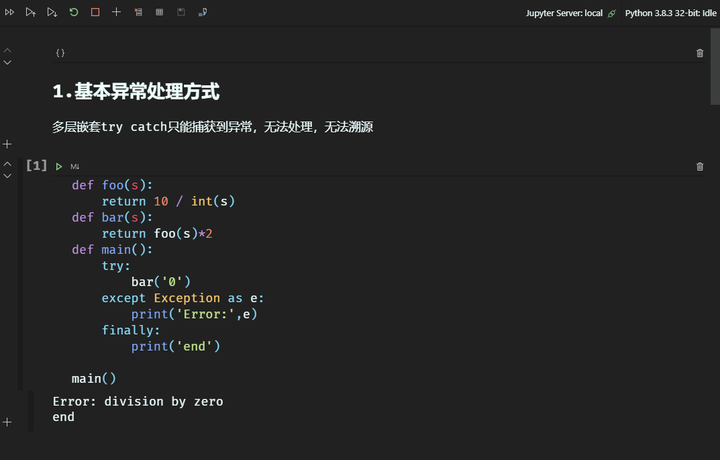Toggle code cell [1] to markdown type

click(75, 166)
